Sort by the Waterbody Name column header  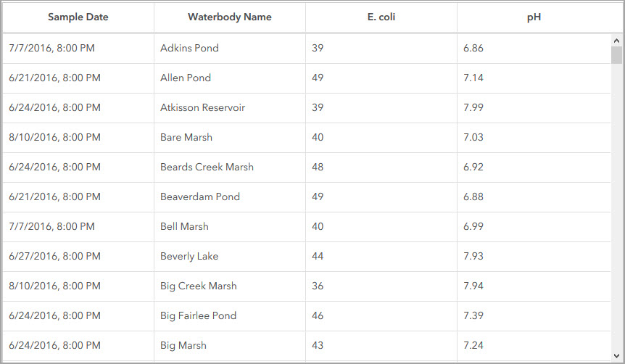click(229, 17)
